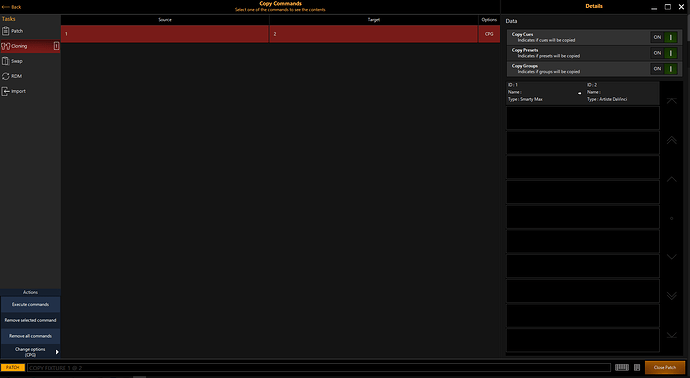Select the Swap task icon
The height and width of the screenshot is (378, 690).
pos(6,61)
